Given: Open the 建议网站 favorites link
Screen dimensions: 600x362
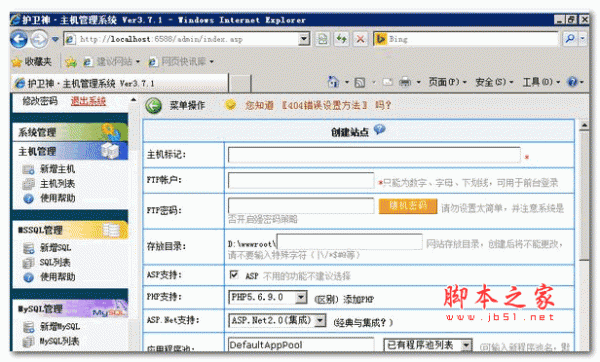Looking at the screenshot, I should 112,62.
